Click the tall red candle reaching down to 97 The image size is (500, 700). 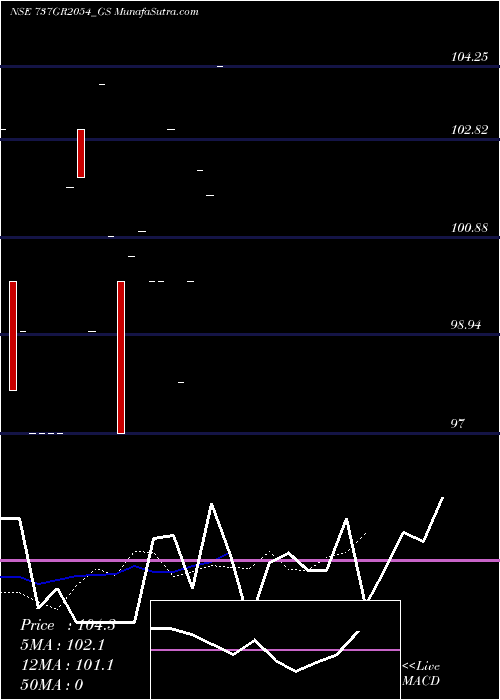(121, 357)
